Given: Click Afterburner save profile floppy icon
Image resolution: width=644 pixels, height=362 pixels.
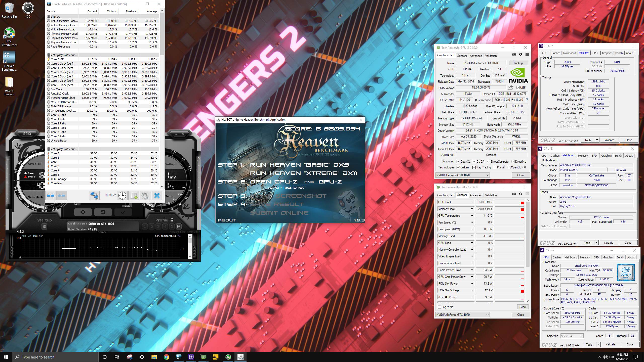Looking at the screenshot, I should tap(179, 227).
